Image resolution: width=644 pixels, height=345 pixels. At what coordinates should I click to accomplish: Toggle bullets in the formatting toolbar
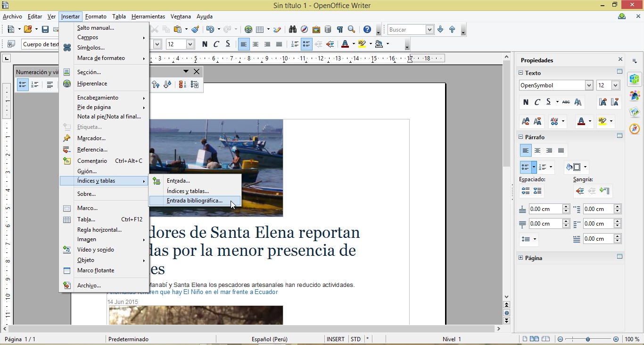306,44
